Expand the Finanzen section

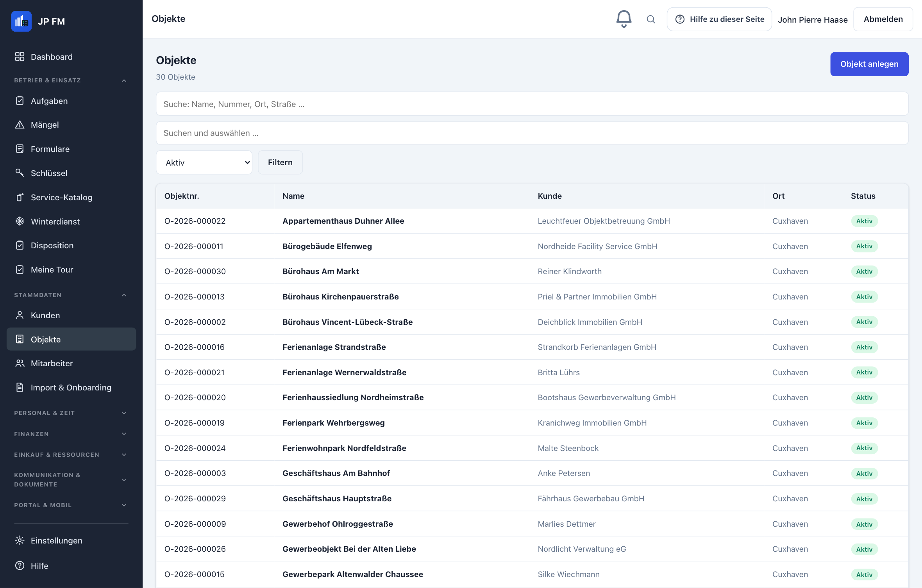(x=124, y=434)
